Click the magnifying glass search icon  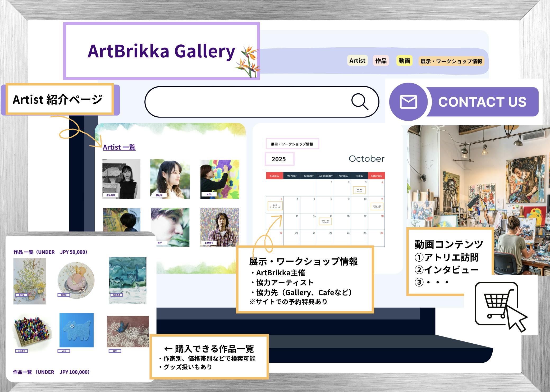click(360, 101)
